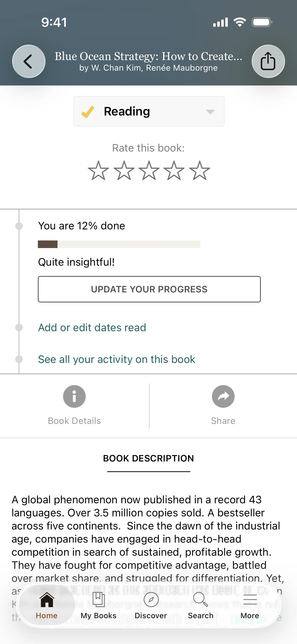This screenshot has width=297, height=644.
Task: Click the reading progress bar
Action: 119,244
